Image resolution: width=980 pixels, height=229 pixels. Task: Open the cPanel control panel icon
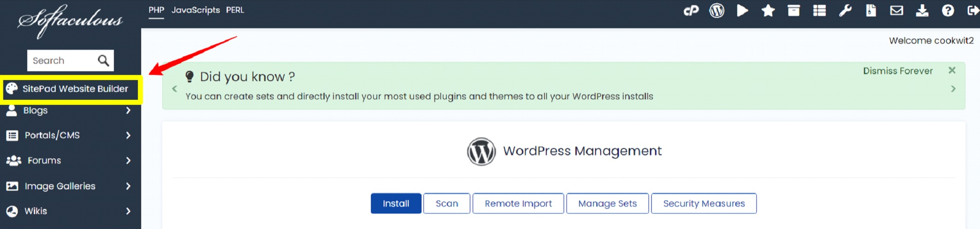pyautogui.click(x=691, y=10)
